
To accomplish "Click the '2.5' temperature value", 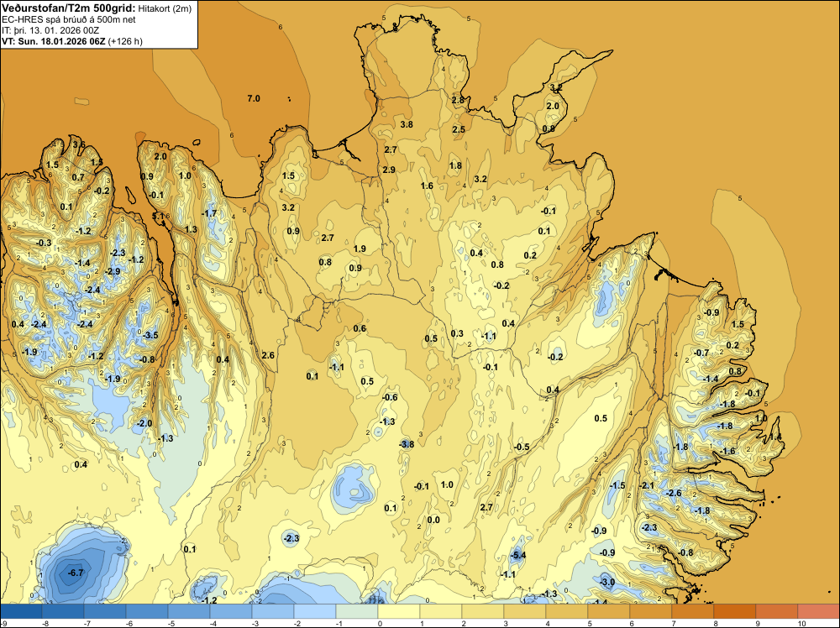I will click(x=459, y=129).
